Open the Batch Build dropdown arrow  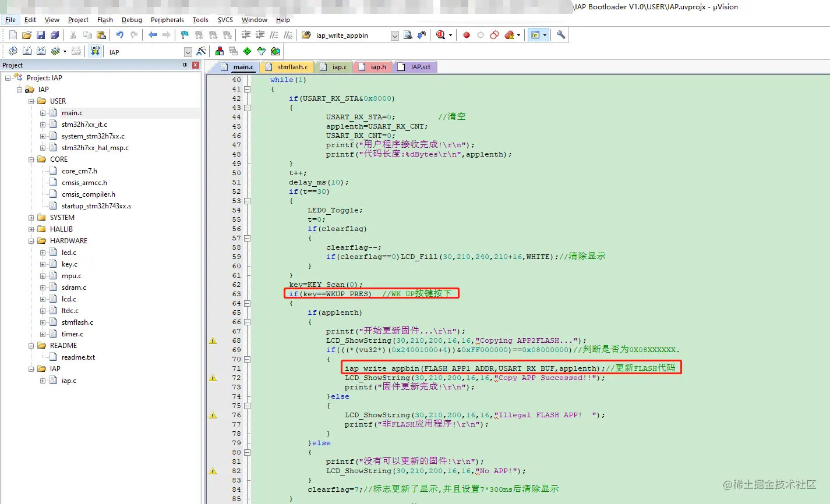65,51
